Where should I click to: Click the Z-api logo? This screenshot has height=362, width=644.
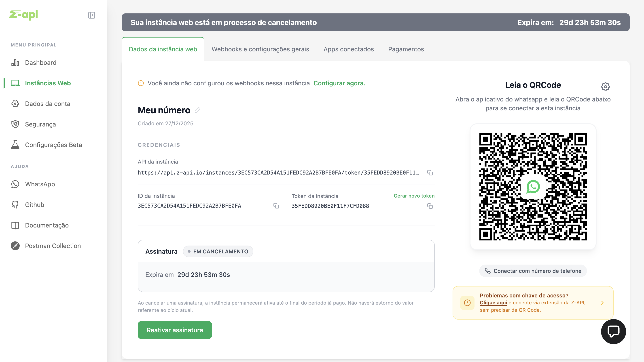(23, 15)
